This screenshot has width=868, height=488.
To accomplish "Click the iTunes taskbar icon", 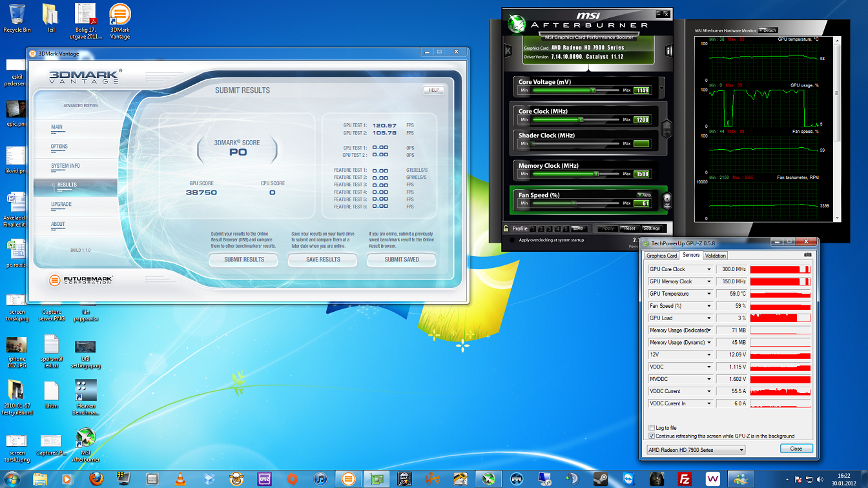I will pos(320,479).
